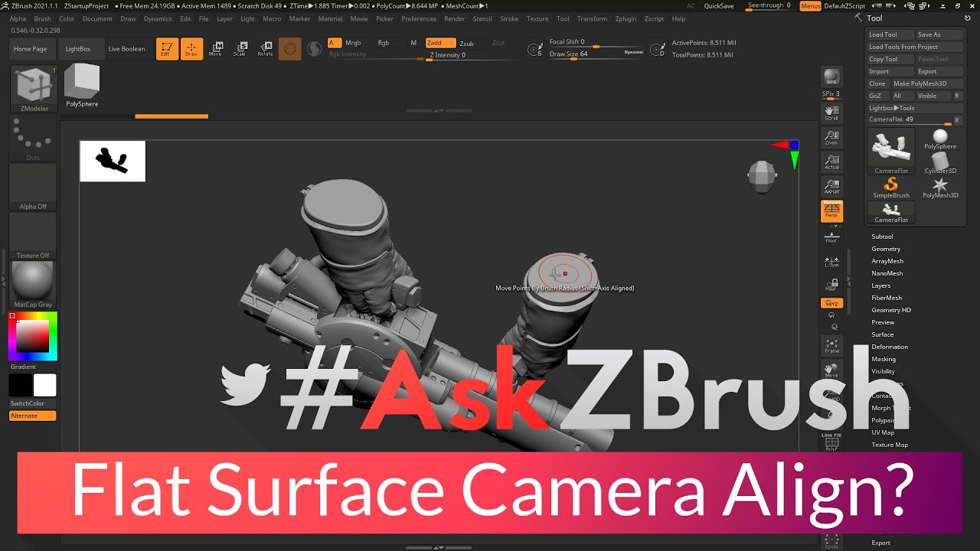Open the Stroke menu

click(x=509, y=18)
